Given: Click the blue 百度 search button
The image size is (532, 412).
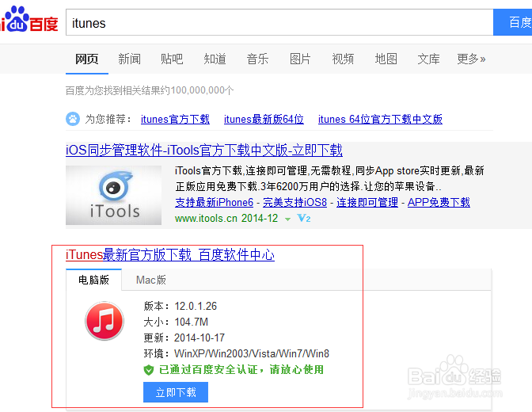Looking at the screenshot, I should click(513, 22).
